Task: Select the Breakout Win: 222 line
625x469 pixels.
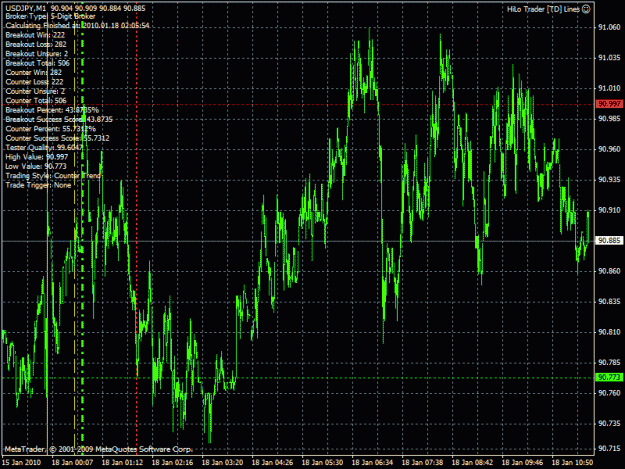Action: click(35, 35)
